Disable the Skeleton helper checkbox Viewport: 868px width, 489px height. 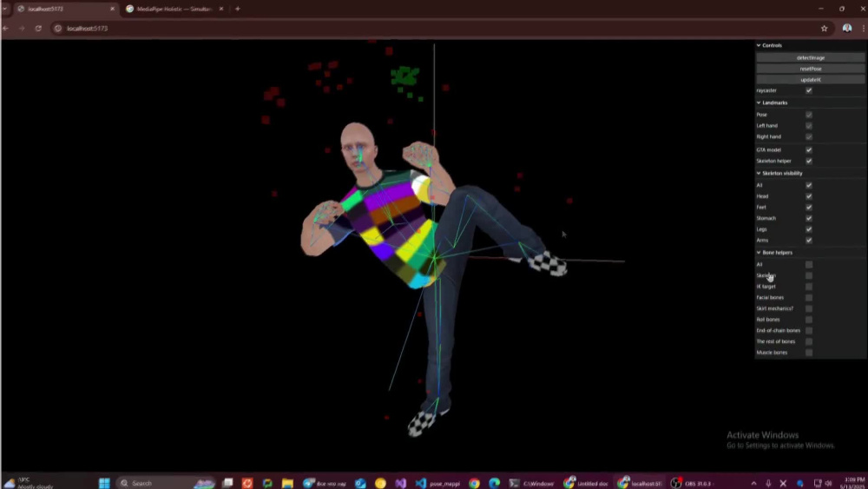click(809, 161)
